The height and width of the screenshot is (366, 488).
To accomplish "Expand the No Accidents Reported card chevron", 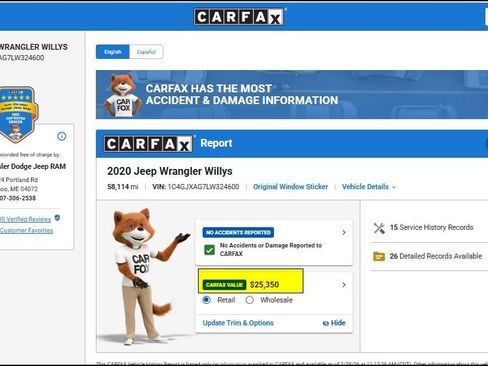I will 344,232.
